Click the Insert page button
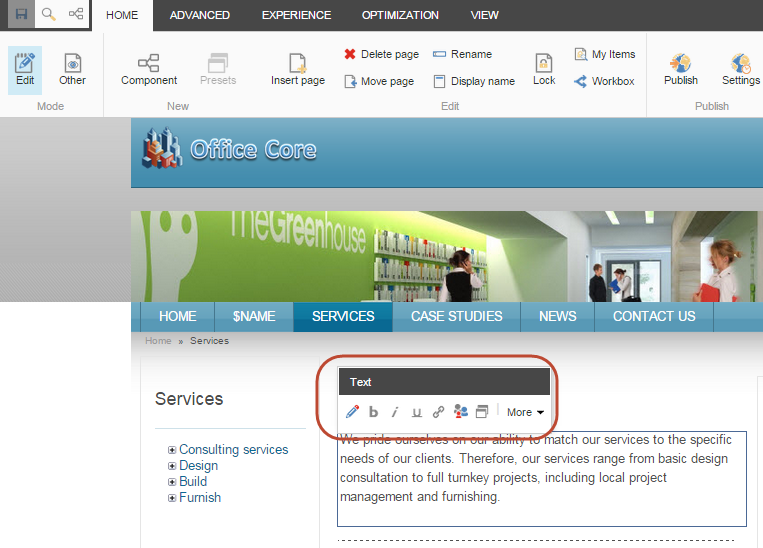Viewport: 763px width, 548px height. coord(298,70)
